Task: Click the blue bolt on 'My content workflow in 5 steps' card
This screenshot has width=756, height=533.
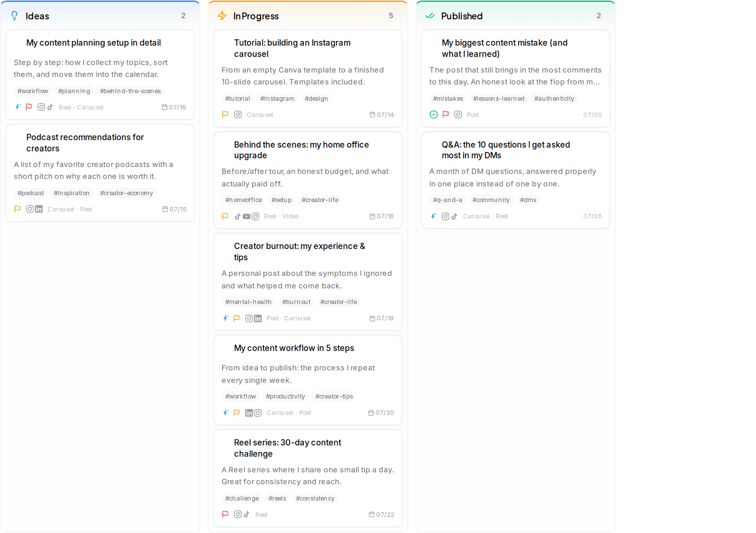Action: coord(226,413)
